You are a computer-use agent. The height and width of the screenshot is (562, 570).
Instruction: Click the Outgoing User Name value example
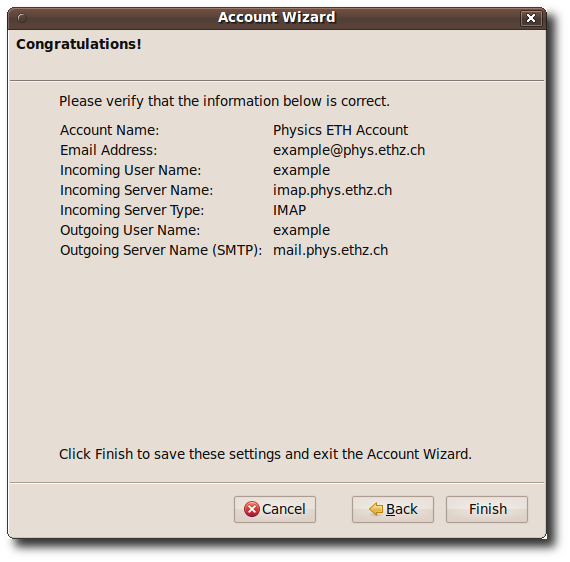(301, 230)
